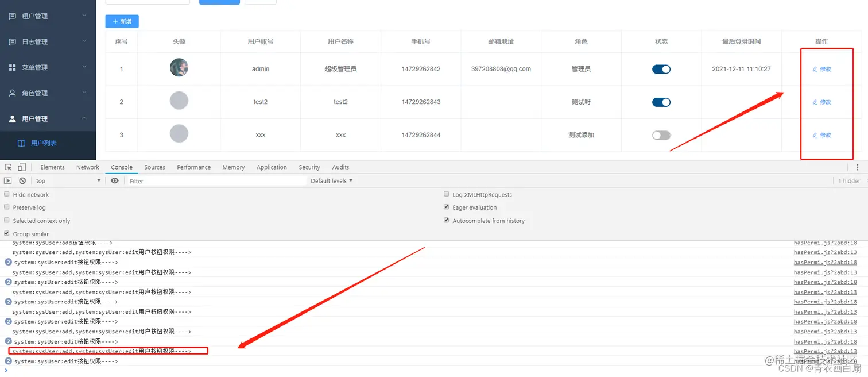This screenshot has width=868, height=377.
Task: Uncheck the Group similar checkbox
Action: tap(7, 233)
